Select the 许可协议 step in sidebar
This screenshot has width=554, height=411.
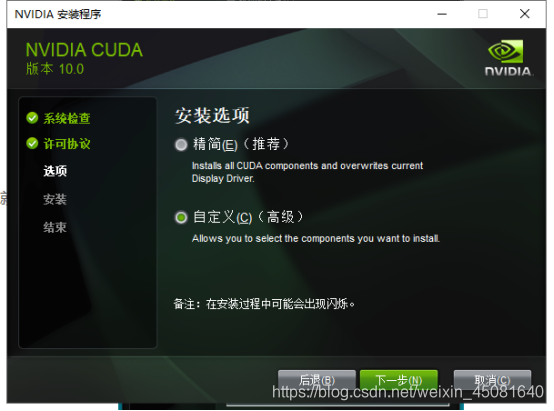coord(67,144)
